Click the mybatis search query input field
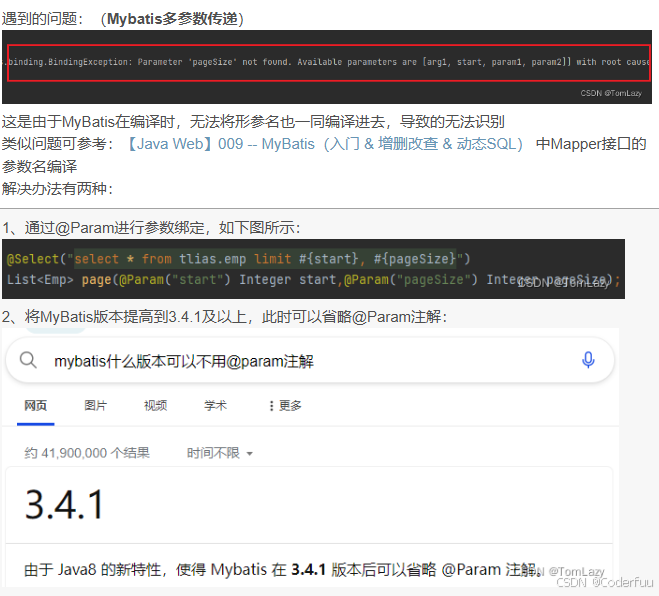The height and width of the screenshot is (596, 659). coord(310,361)
